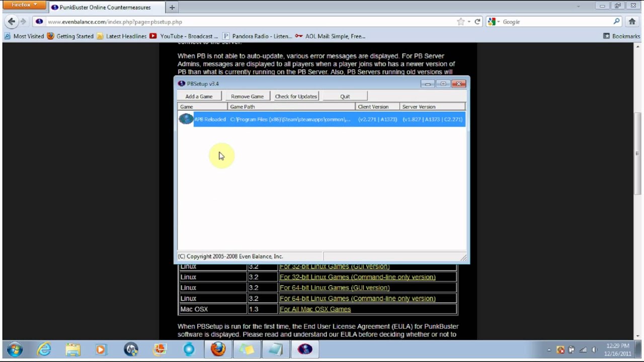Click the network signal icon in the system tray
Screen dimensions: 644x362
[x=583, y=350]
